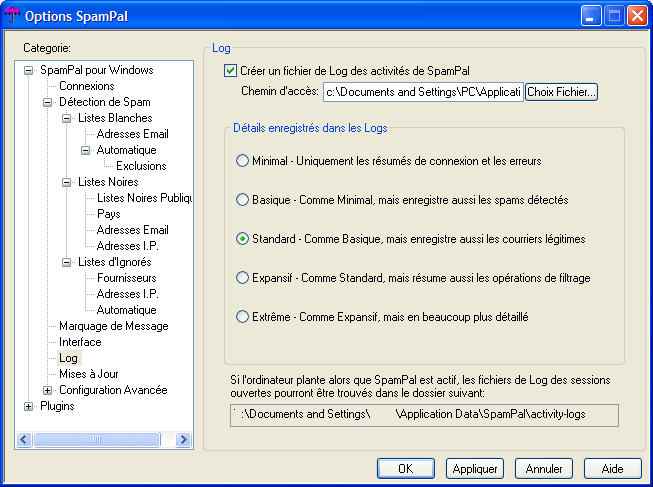Screen dimensions: 653x487
Task: Click the activity-logs folder path field
Action: pos(424,415)
